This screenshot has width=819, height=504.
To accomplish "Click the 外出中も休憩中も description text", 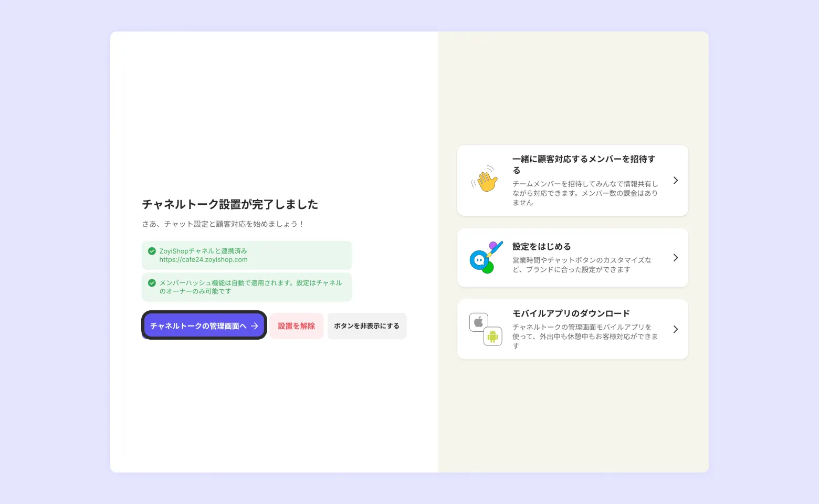I will [585, 337].
